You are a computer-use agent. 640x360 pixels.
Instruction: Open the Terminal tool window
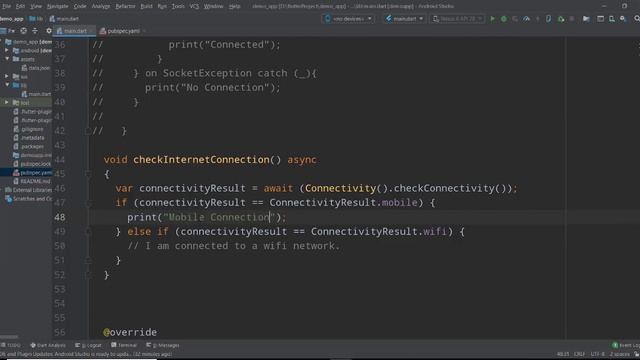pyautogui.click(x=124, y=345)
